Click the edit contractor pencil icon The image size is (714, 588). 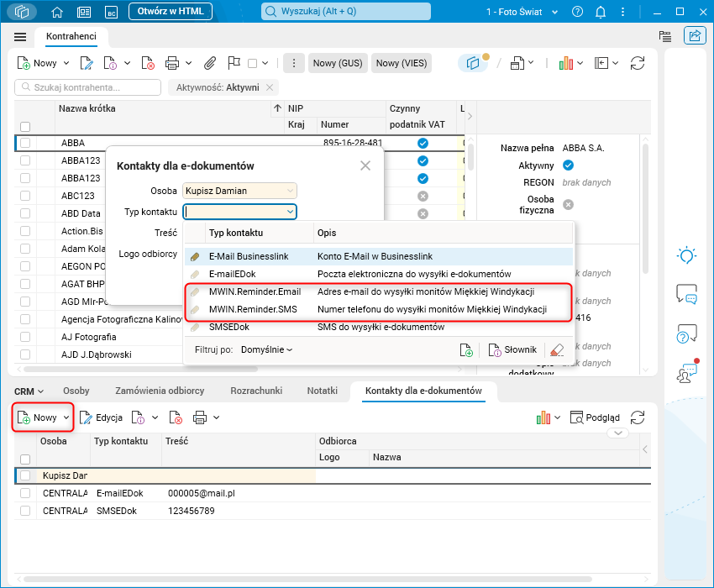(87, 63)
